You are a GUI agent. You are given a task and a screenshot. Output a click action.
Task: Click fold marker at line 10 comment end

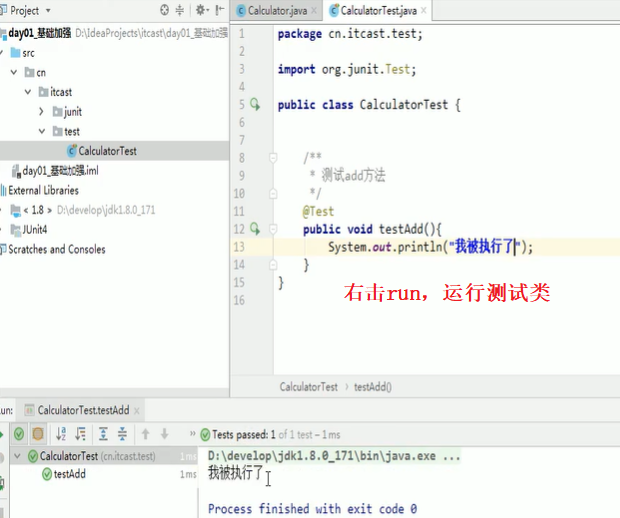[273, 194]
